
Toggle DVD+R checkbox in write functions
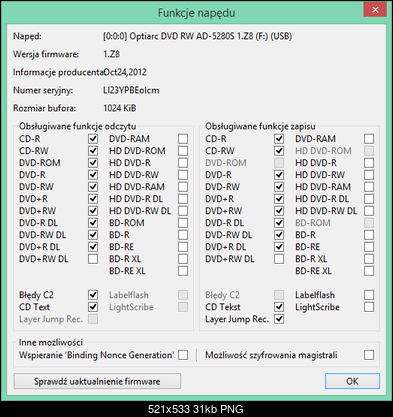[279, 199]
